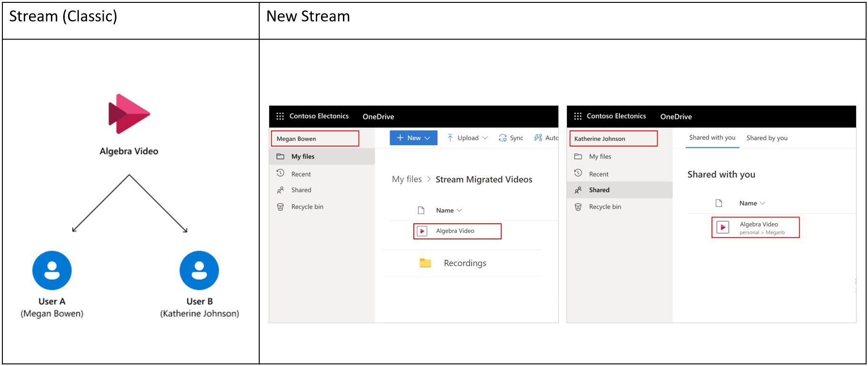868x366 pixels.
Task: Click the Megan Bowen name label
Action: [x=296, y=139]
